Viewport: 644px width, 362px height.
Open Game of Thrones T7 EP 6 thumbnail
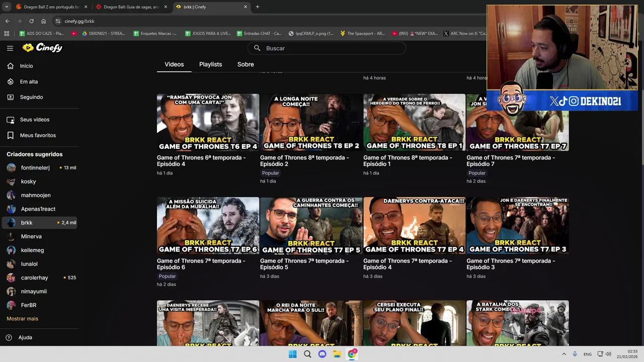click(208, 226)
